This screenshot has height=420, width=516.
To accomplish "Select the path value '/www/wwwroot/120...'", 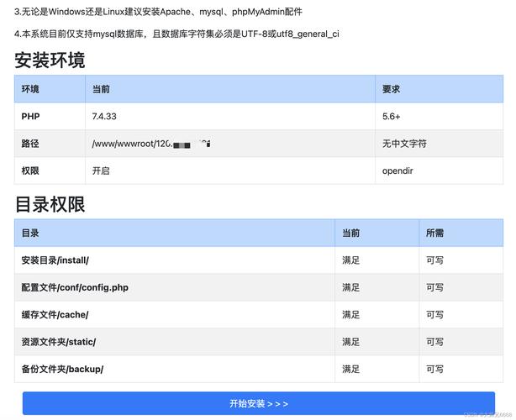I will click(x=151, y=144).
